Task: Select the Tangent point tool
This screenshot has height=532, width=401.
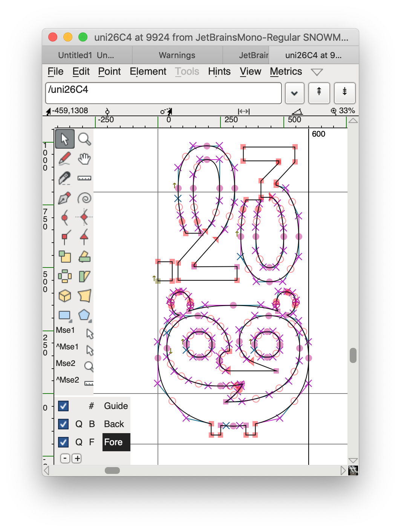Action: [x=84, y=237]
